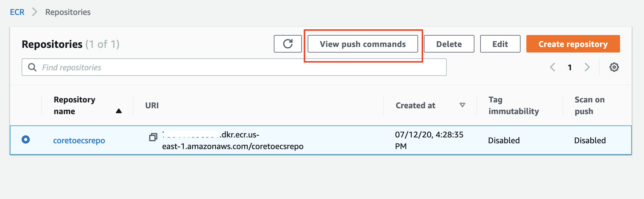Go to the next page of repositories
The width and height of the screenshot is (644, 199).
[587, 67]
